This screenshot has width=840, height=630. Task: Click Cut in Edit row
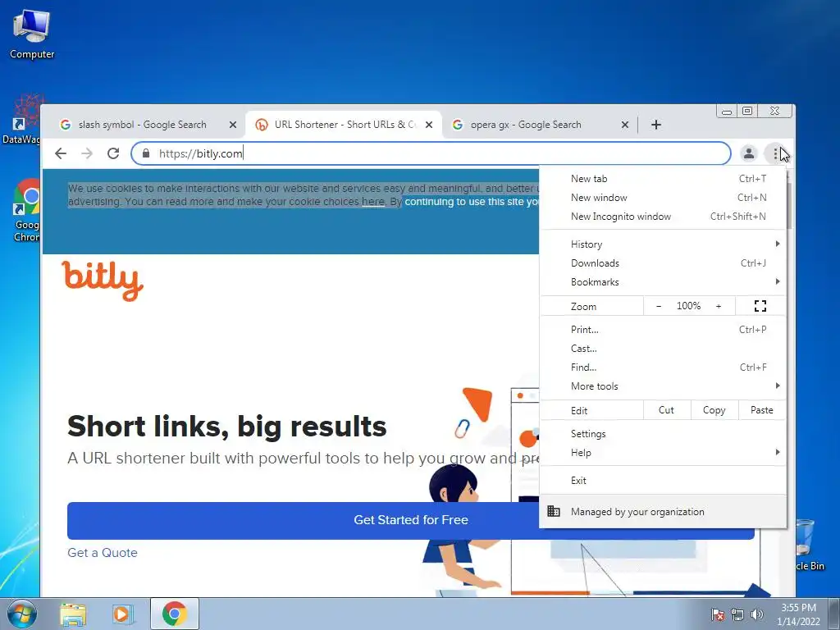[666, 410]
